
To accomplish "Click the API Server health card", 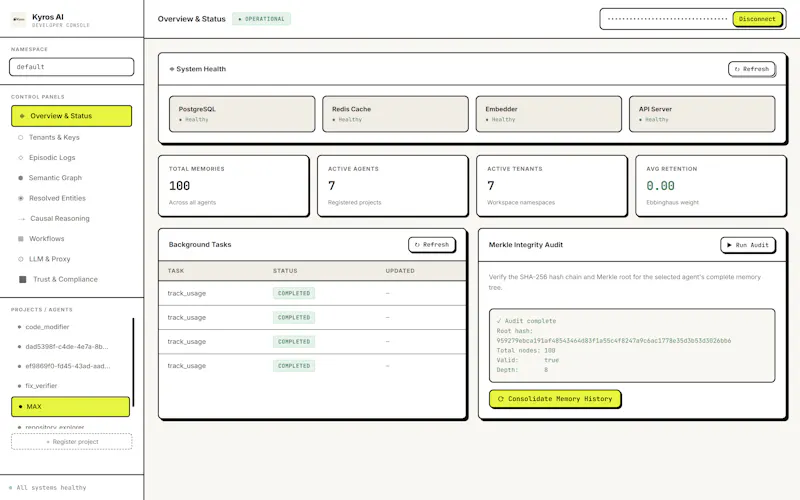I will [x=702, y=114].
